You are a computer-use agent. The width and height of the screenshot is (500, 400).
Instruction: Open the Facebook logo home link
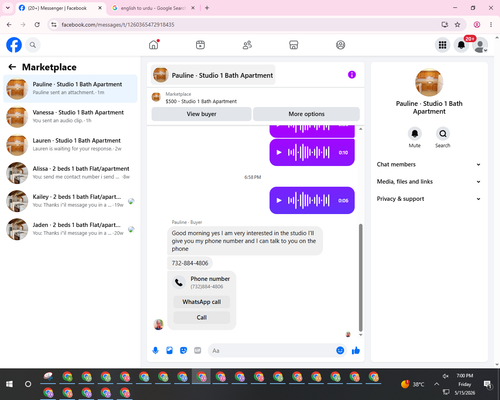point(14,45)
